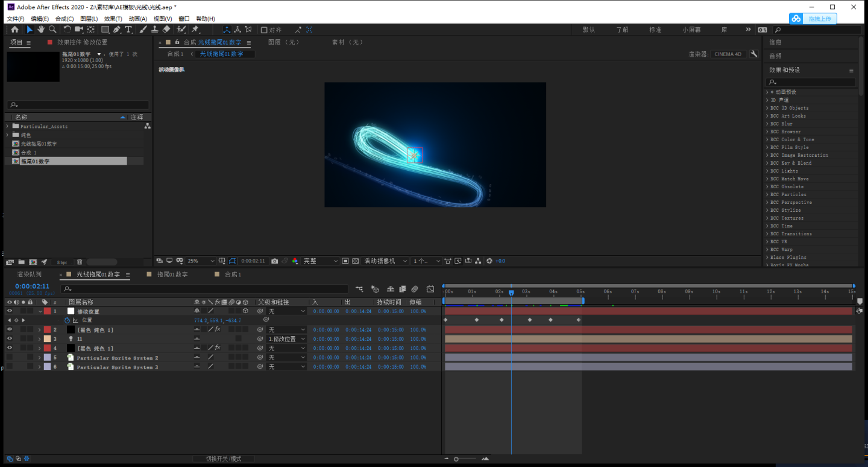This screenshot has width=868, height=467.
Task: Select the Clone Stamp tool
Action: [155, 30]
